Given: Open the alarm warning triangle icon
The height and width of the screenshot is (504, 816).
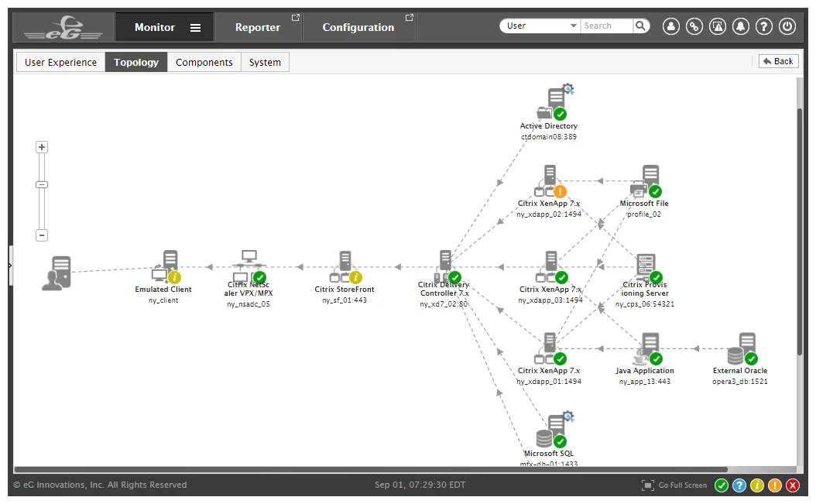Looking at the screenshot, I should click(718, 26).
